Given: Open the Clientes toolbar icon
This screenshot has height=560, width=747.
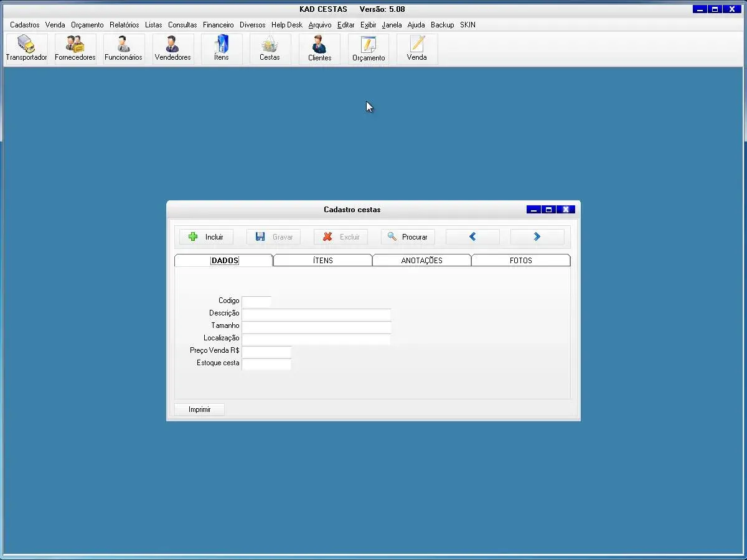Looking at the screenshot, I should pyautogui.click(x=319, y=49).
